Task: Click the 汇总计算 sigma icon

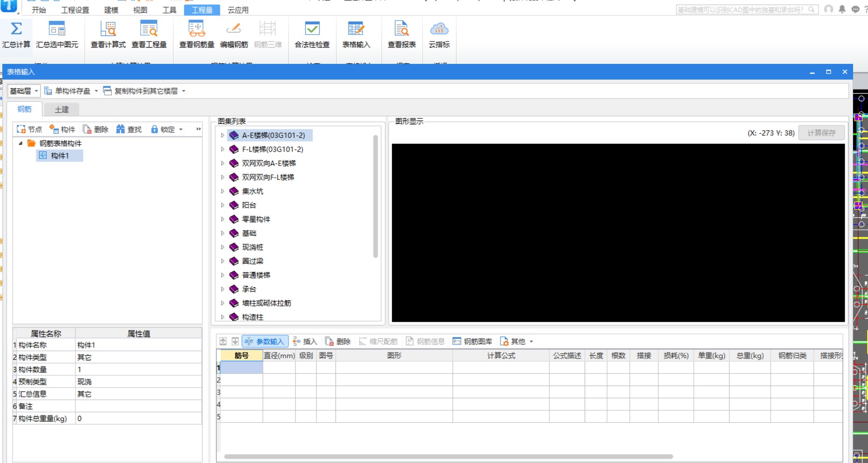Action: [x=16, y=29]
